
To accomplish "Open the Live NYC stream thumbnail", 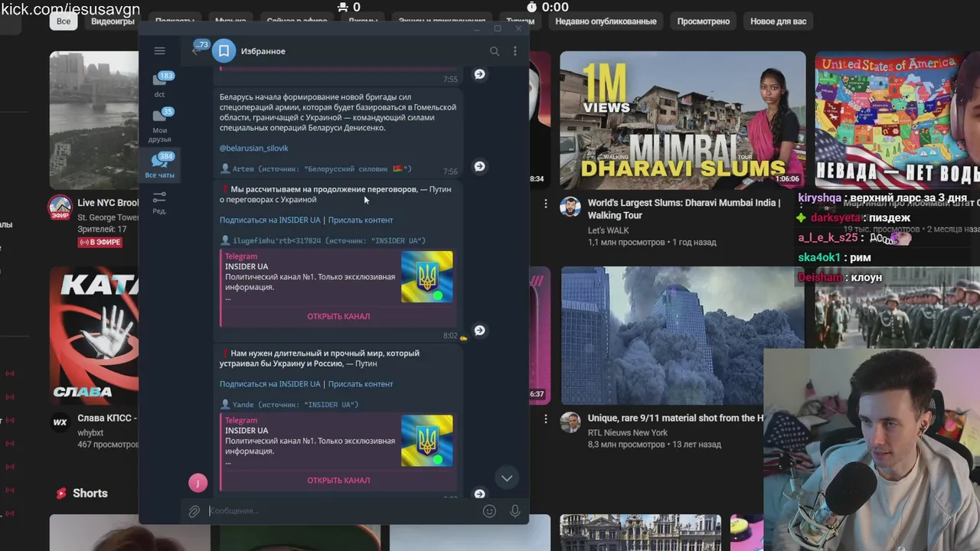I will pos(94,120).
